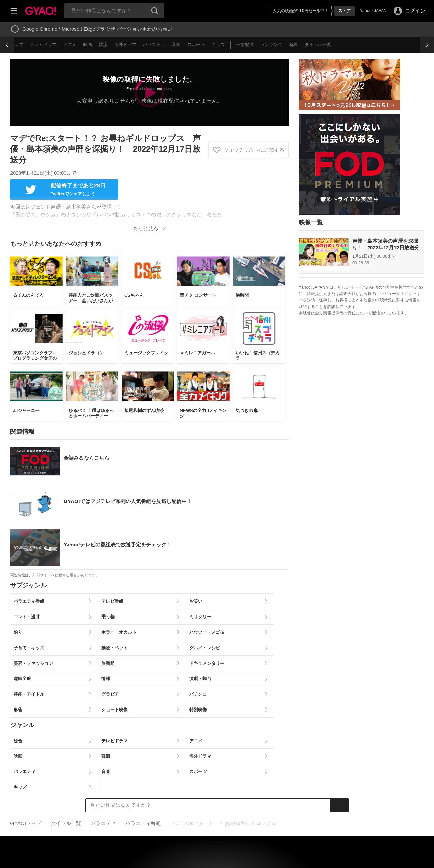Open タイトル一覧 tab in navigation
The height and width of the screenshot is (868, 434).
318,45
